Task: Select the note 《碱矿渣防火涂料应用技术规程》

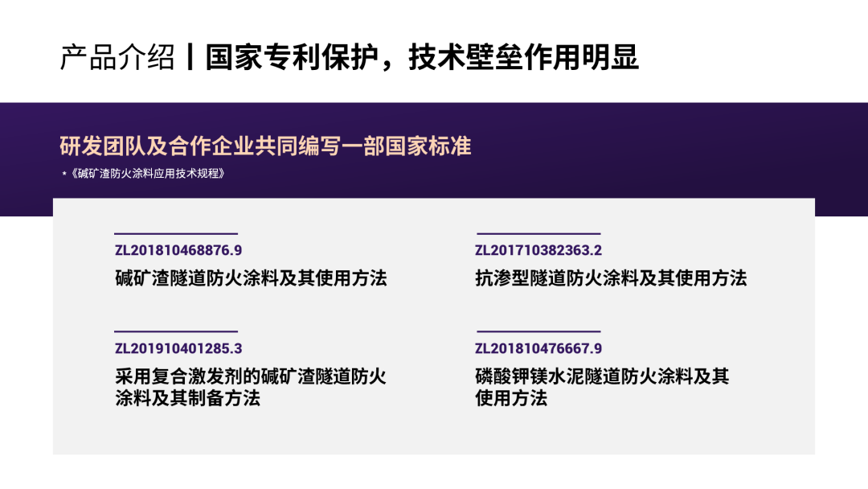Action: (145, 171)
